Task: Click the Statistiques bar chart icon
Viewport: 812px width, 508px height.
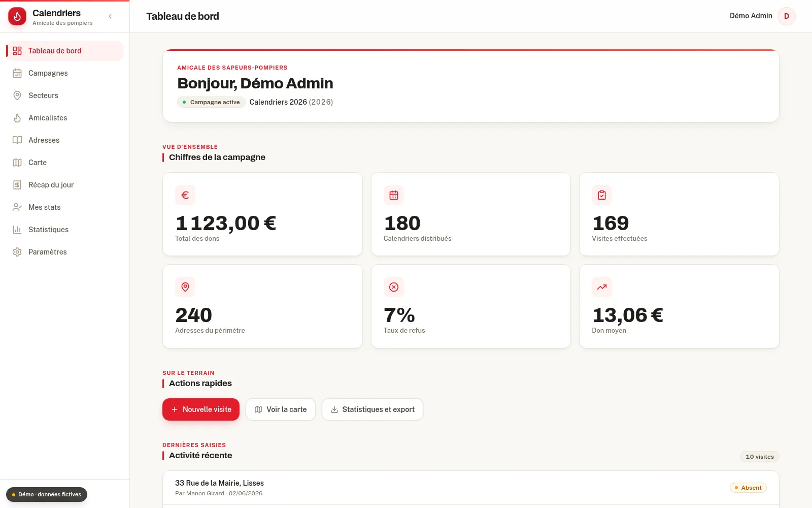Action: click(x=17, y=230)
